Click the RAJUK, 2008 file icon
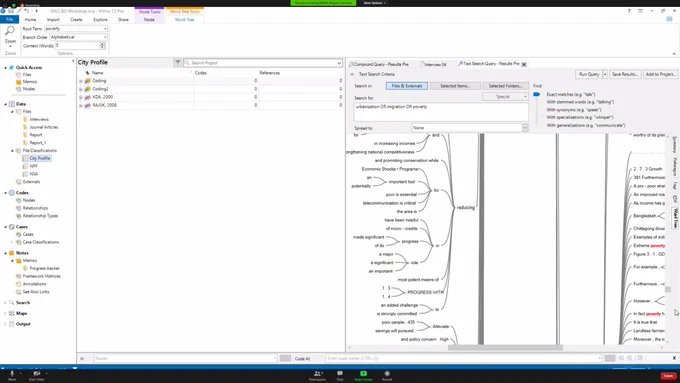Viewport: 680px width, 383px height. (88, 105)
